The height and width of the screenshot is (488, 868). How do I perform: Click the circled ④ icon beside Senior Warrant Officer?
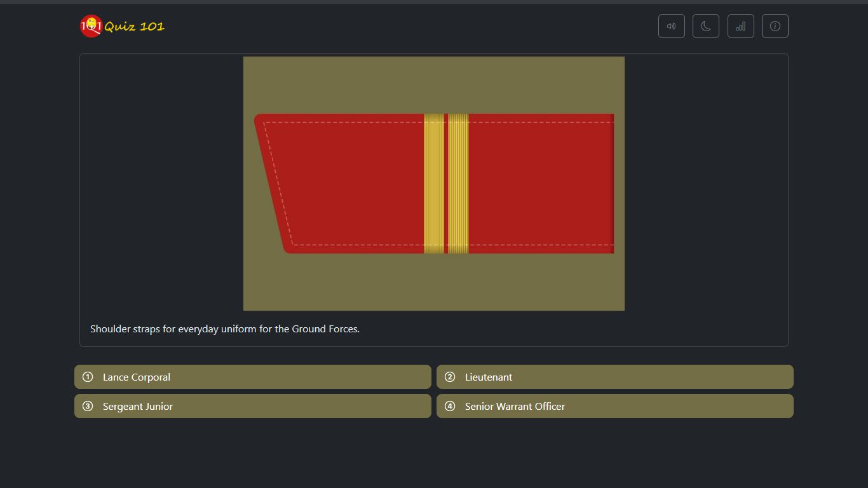point(450,406)
